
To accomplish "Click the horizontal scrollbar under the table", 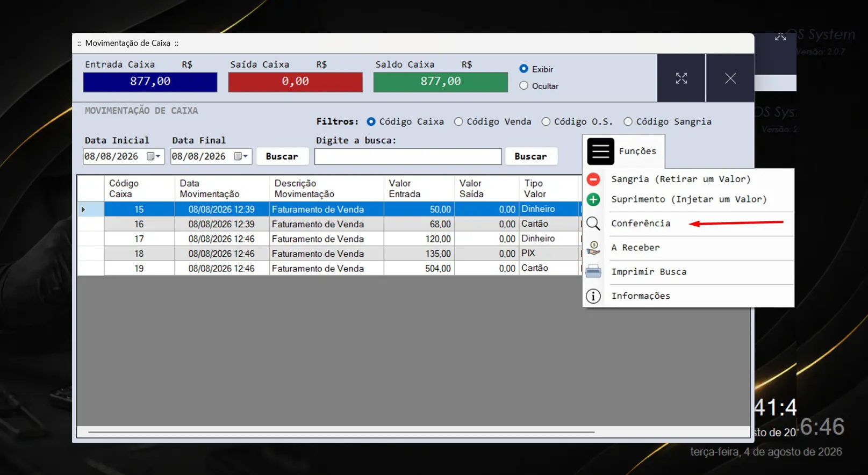I will (341, 432).
